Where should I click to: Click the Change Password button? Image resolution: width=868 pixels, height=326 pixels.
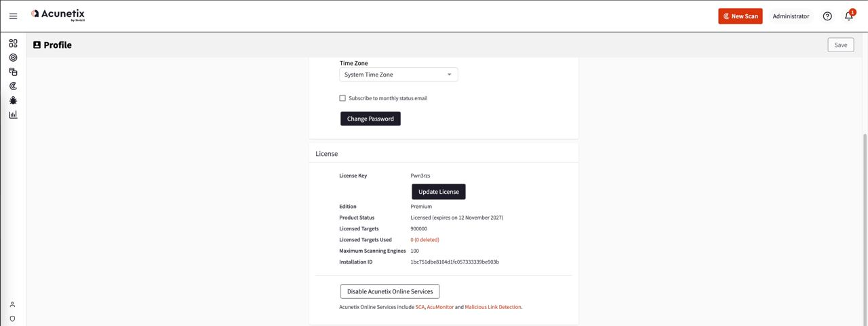pos(370,119)
